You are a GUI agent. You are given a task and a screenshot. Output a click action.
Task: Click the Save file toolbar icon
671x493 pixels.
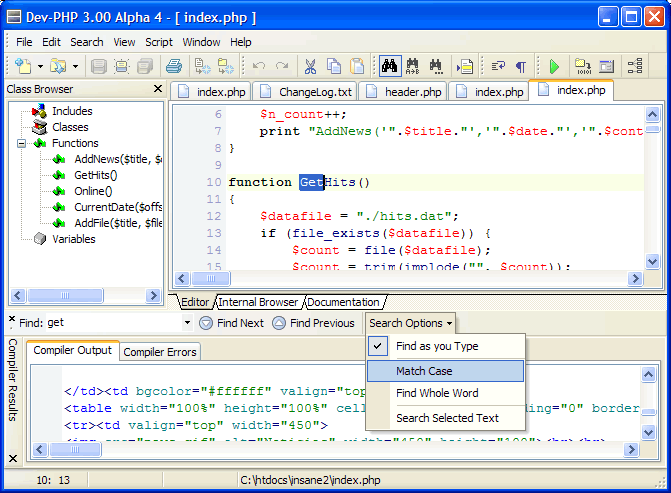click(x=99, y=66)
